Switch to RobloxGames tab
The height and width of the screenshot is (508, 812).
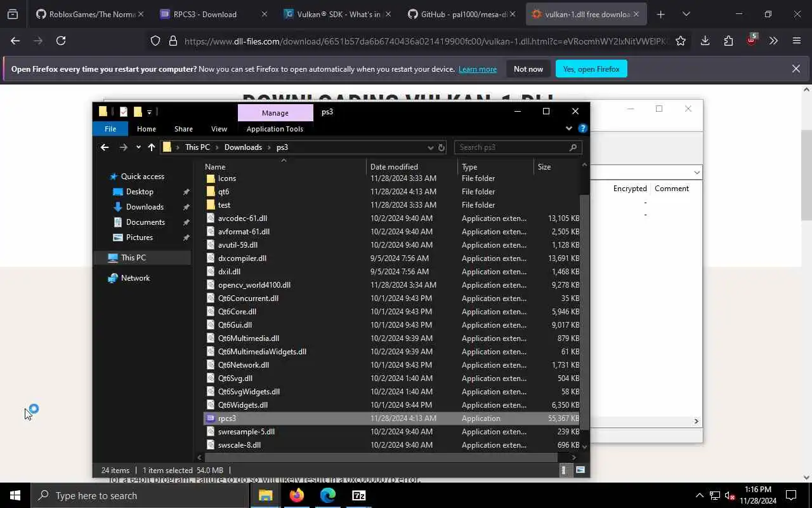click(x=89, y=14)
